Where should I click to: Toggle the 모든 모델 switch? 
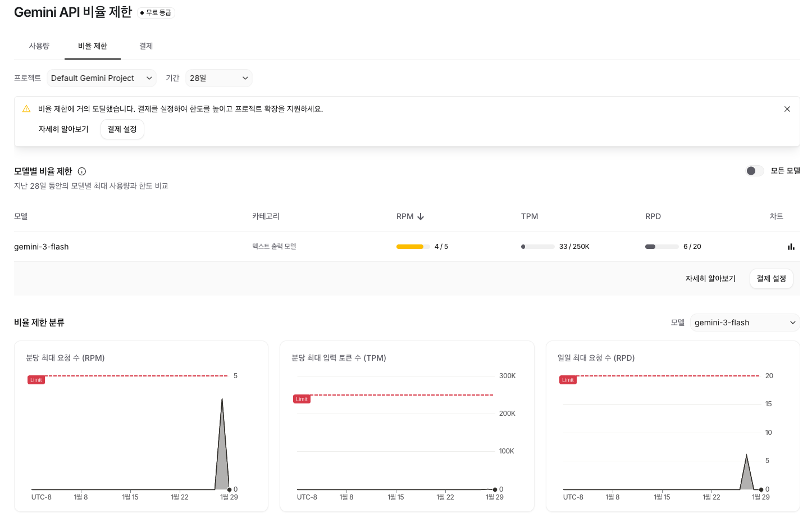(754, 171)
